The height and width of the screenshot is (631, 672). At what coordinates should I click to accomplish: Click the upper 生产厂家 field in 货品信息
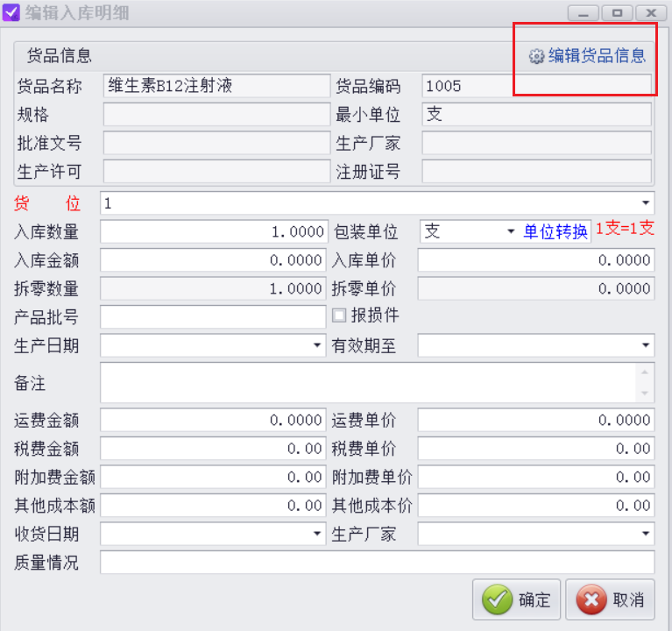coord(536,143)
